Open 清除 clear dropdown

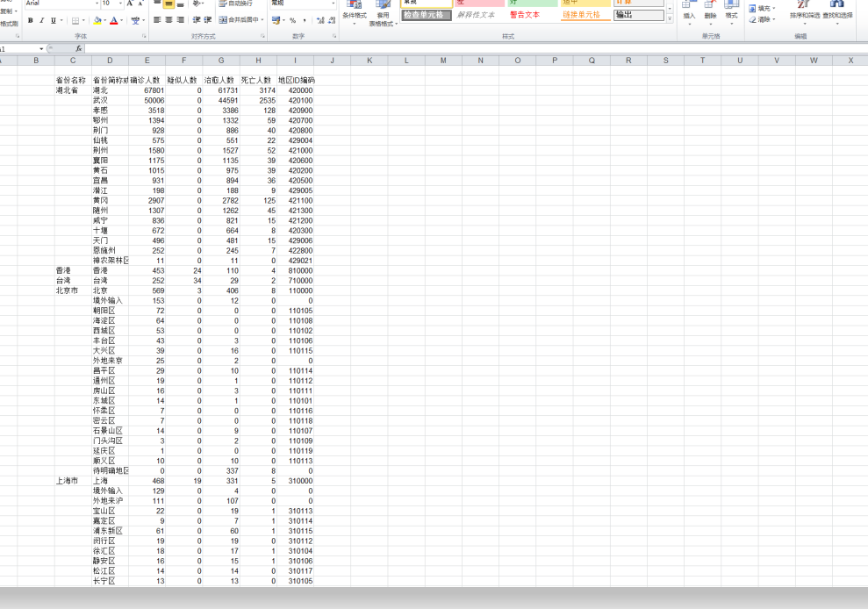pos(763,19)
